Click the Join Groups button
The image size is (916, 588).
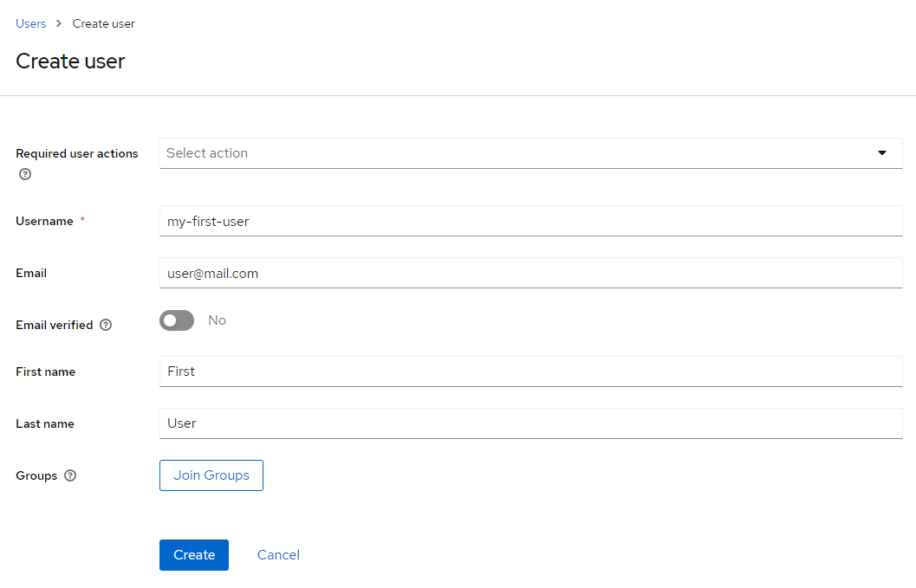[211, 475]
